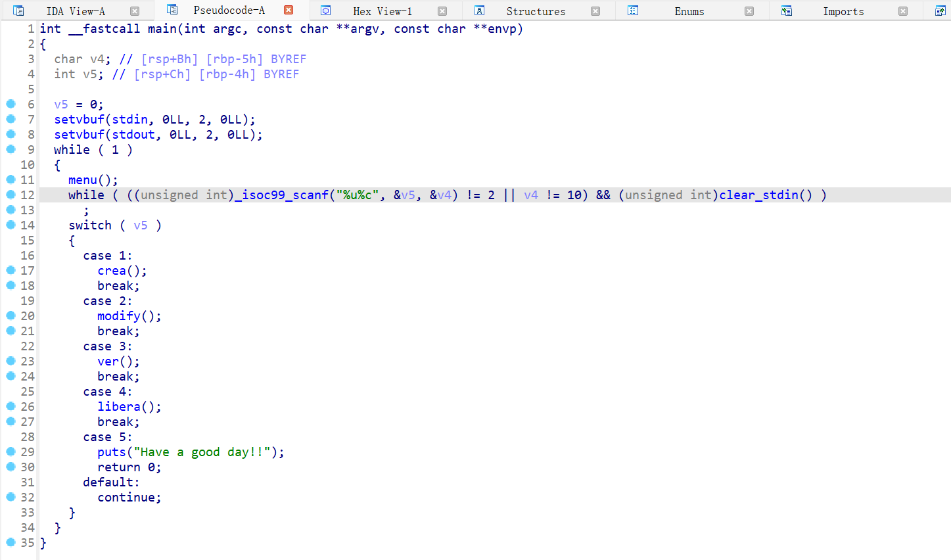Toggle breakpoint dot on line 29

pos(11,452)
